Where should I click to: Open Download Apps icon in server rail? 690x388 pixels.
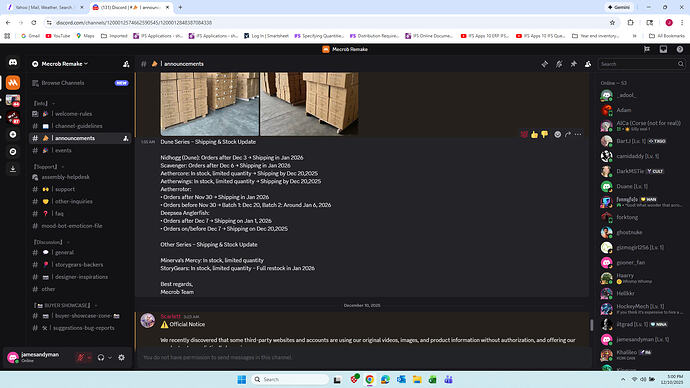13,169
